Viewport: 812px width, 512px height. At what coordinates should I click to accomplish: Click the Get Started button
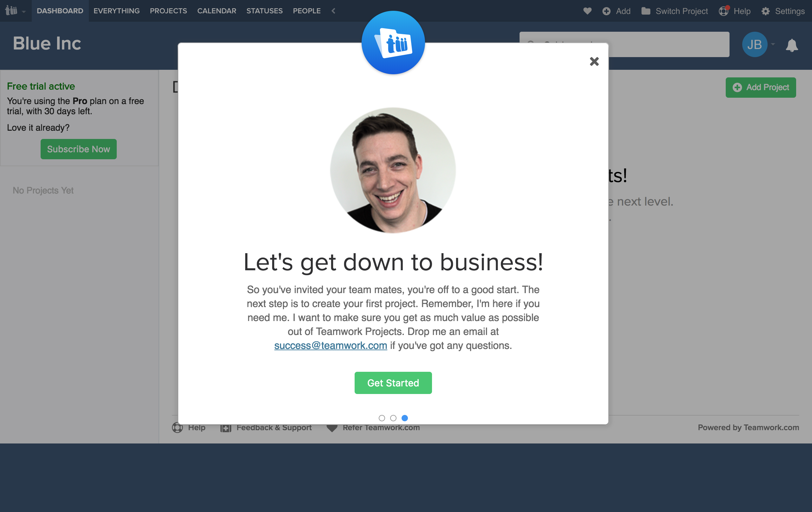393,383
